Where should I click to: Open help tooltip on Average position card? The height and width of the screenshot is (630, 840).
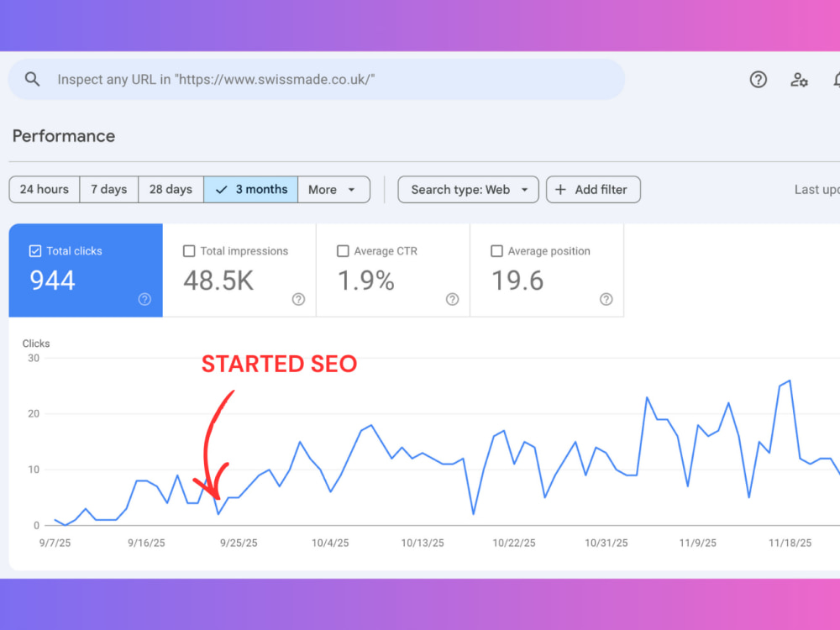coord(606,299)
